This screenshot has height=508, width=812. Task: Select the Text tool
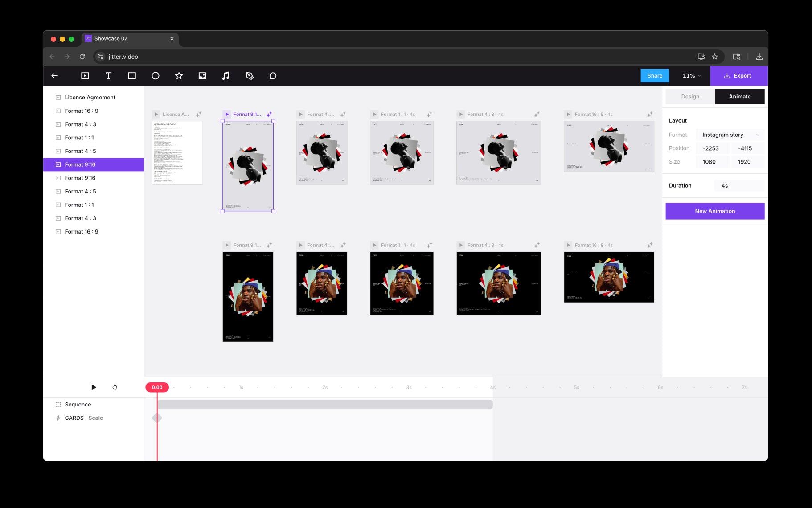pos(108,76)
